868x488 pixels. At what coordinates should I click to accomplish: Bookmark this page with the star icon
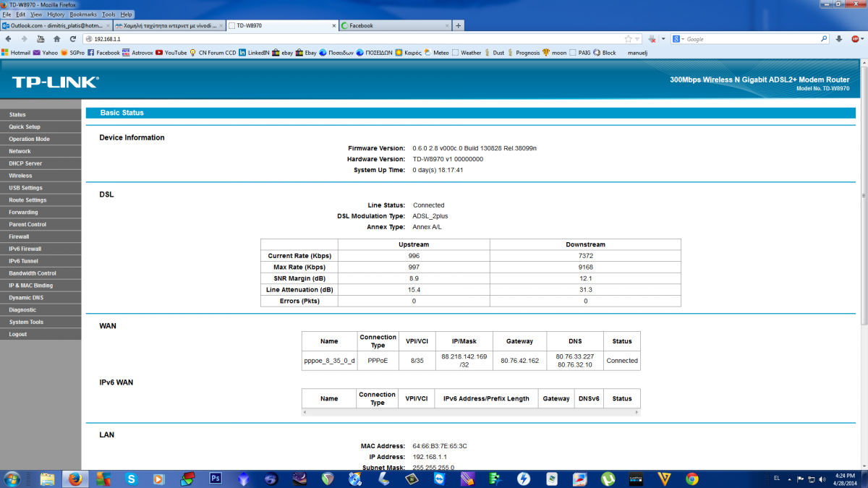tap(628, 39)
